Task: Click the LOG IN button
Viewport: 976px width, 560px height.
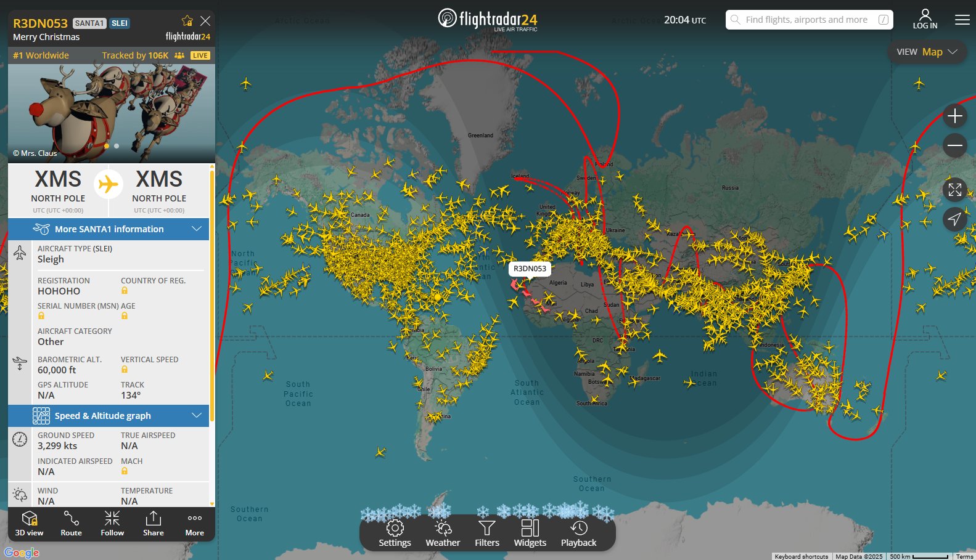Action: click(x=925, y=19)
